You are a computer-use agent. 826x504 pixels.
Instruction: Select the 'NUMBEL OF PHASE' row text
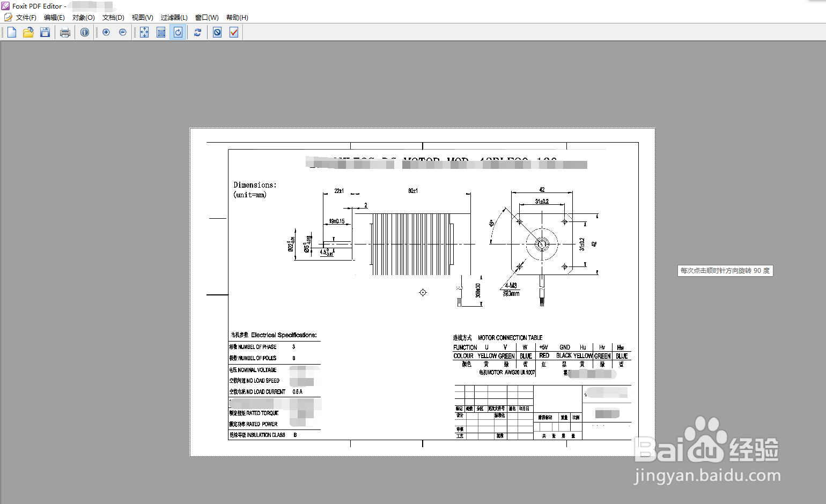coord(257,347)
